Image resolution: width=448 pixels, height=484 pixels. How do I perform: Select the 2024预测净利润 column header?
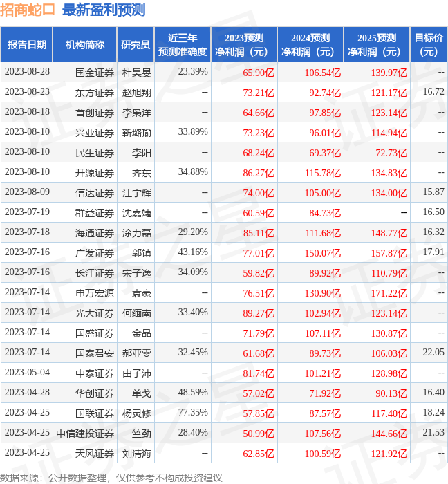click(310, 45)
